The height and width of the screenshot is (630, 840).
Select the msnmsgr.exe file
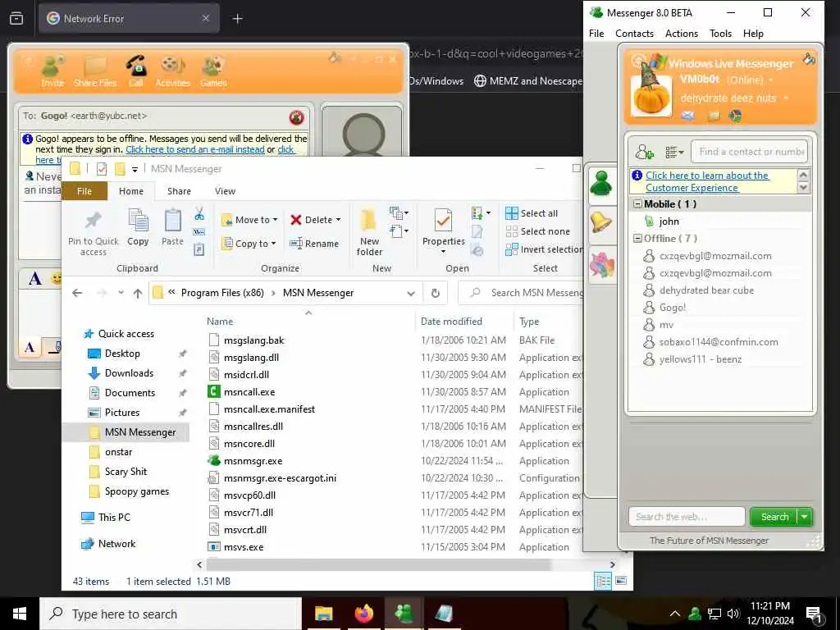pyautogui.click(x=253, y=461)
